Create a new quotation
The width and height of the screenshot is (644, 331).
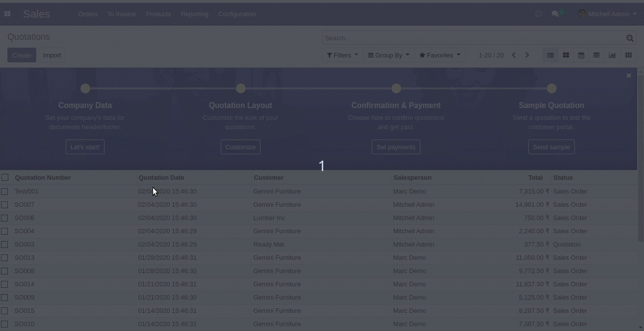22,55
